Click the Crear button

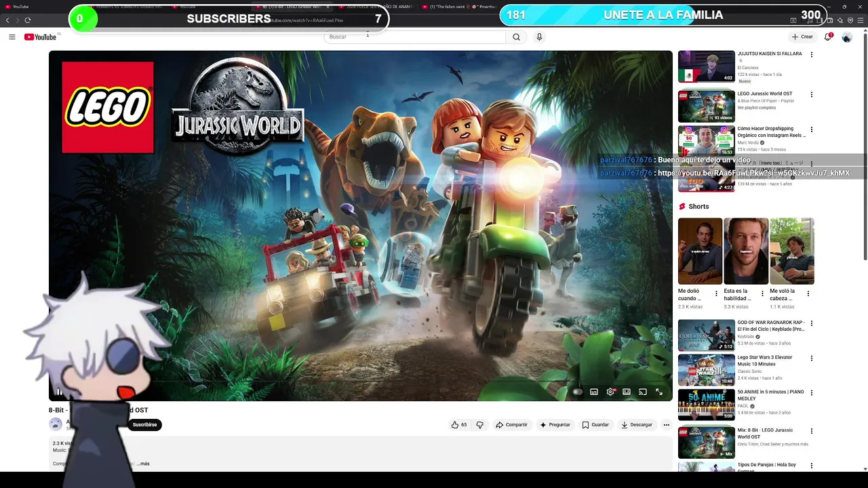pos(802,37)
